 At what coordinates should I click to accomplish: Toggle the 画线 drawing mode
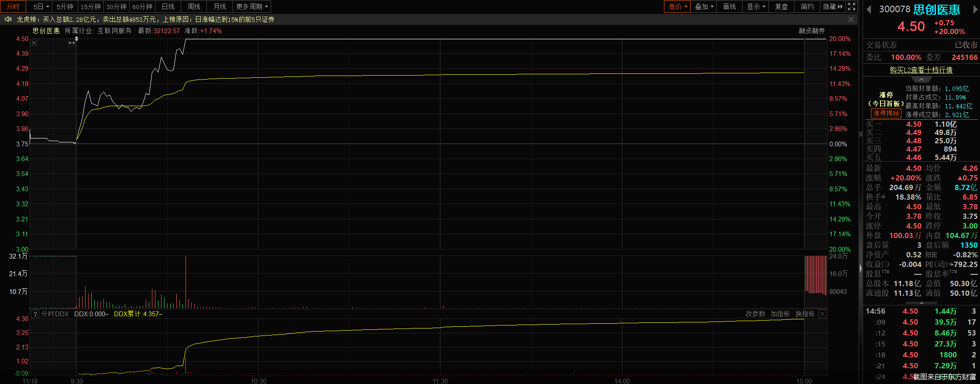(729, 7)
